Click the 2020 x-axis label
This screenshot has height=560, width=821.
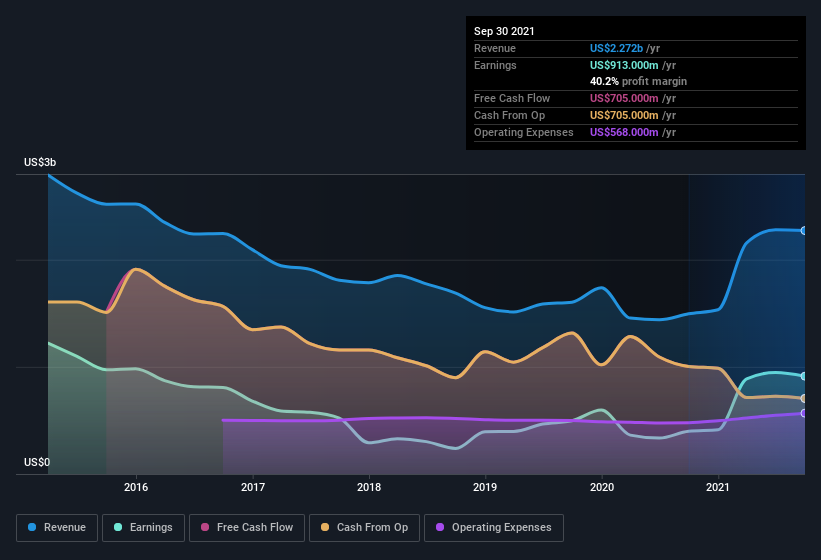[x=602, y=487]
